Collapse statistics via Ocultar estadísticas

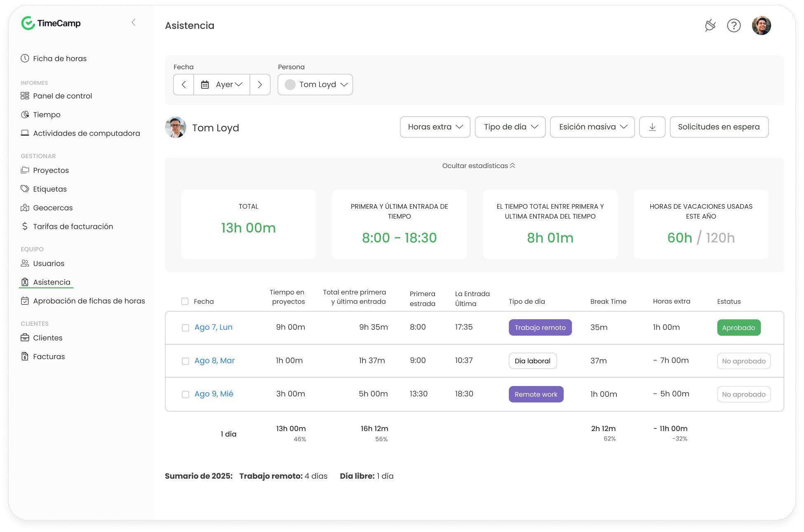point(478,165)
